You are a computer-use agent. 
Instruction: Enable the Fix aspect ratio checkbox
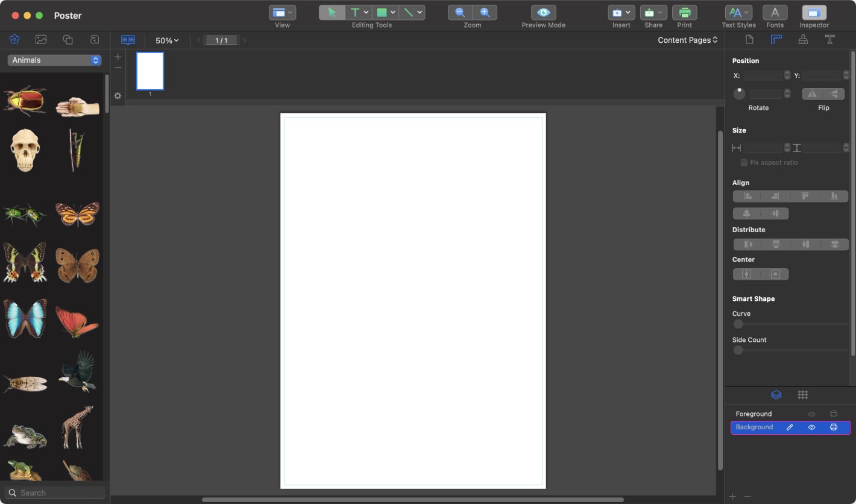(x=744, y=162)
